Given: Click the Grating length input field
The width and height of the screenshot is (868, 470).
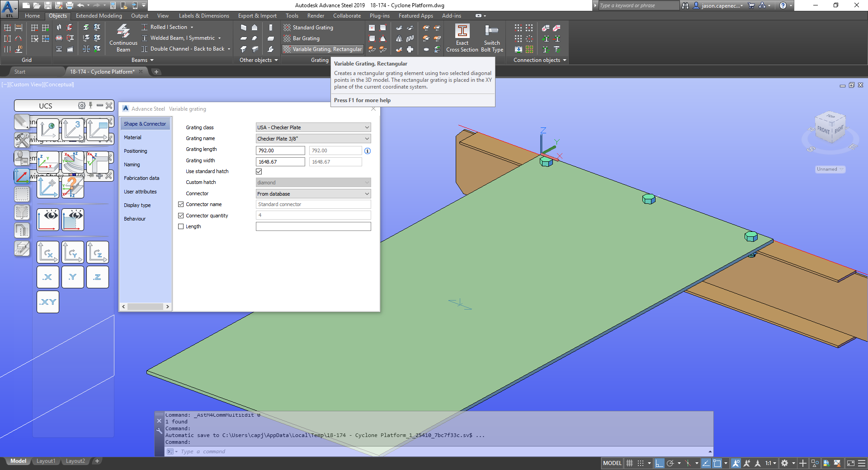Looking at the screenshot, I should [x=280, y=150].
